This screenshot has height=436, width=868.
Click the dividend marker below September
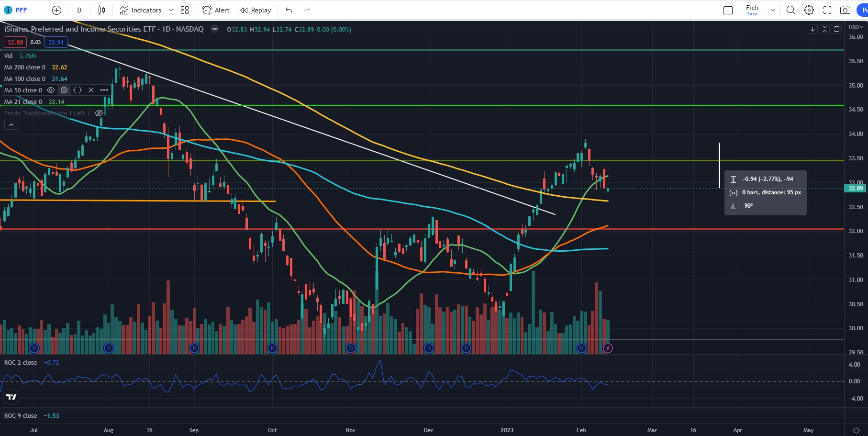tap(194, 348)
